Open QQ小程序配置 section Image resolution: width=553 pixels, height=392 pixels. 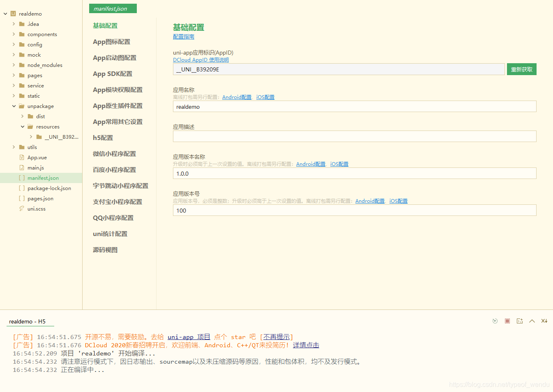click(x=113, y=218)
